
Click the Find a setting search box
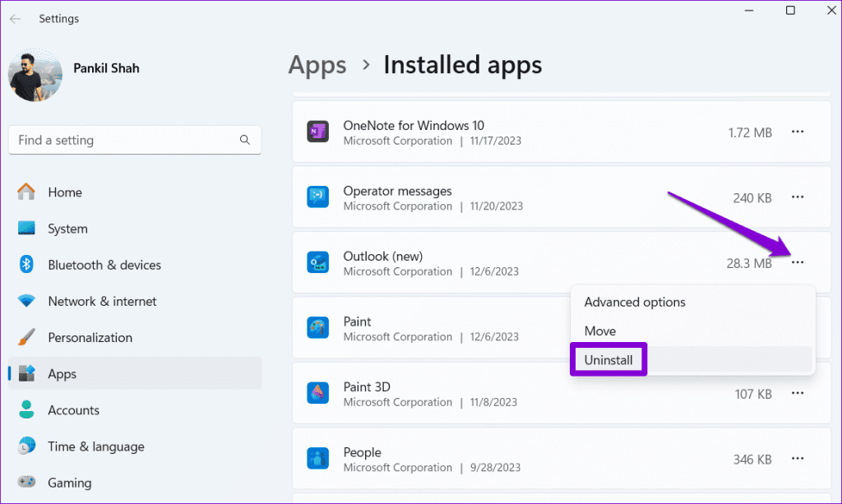click(134, 140)
